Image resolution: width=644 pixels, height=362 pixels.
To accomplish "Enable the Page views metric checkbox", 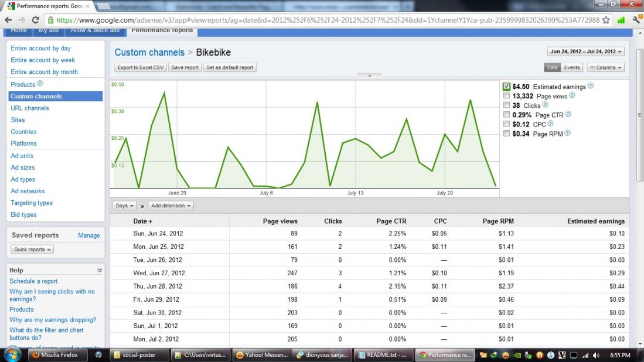I will click(x=506, y=95).
